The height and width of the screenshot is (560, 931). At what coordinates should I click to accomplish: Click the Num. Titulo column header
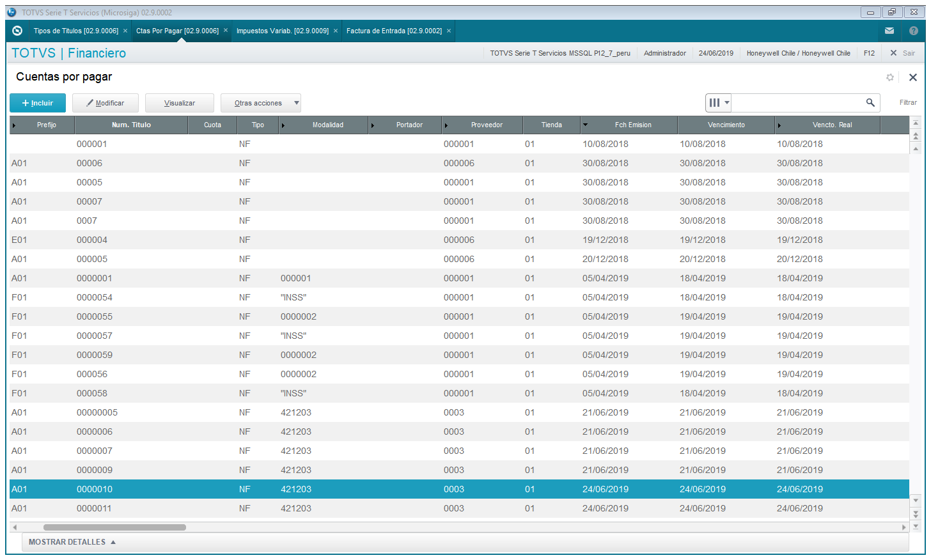(131, 125)
